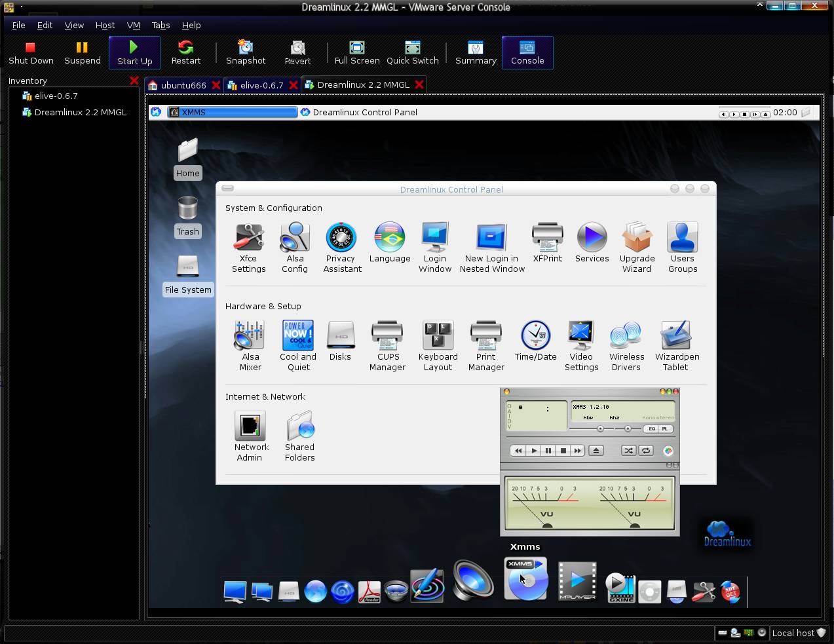Open the Summary view
Screen dimensions: 834x644
point(476,53)
